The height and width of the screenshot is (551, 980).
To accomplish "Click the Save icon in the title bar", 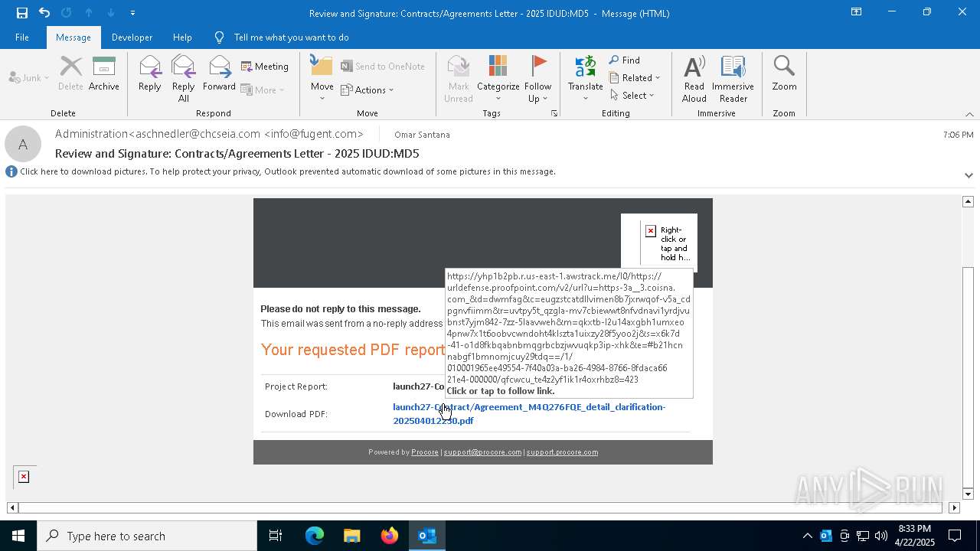I will [x=21, y=12].
